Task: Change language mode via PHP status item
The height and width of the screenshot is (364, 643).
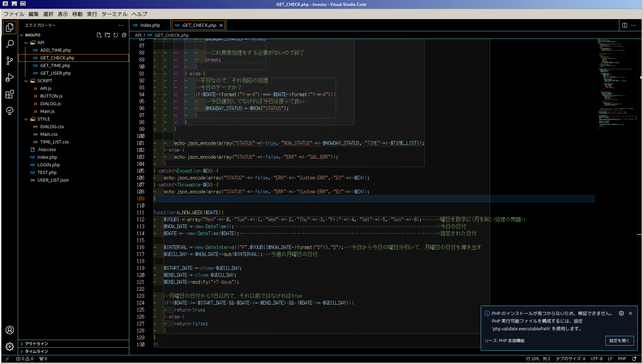Action: coord(622,359)
